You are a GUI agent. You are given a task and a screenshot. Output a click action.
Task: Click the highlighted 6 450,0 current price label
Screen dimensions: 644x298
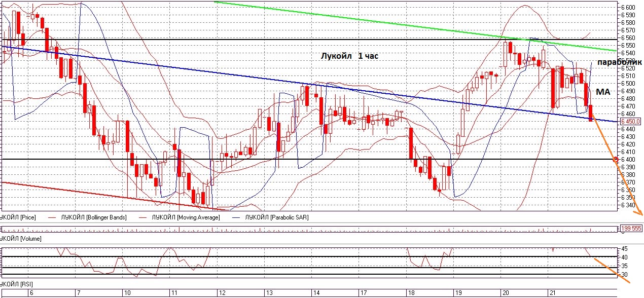pos(631,121)
